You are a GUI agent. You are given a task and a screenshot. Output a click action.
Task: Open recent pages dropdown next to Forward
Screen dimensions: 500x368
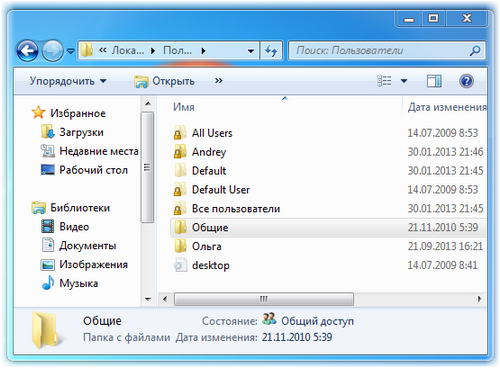71,51
